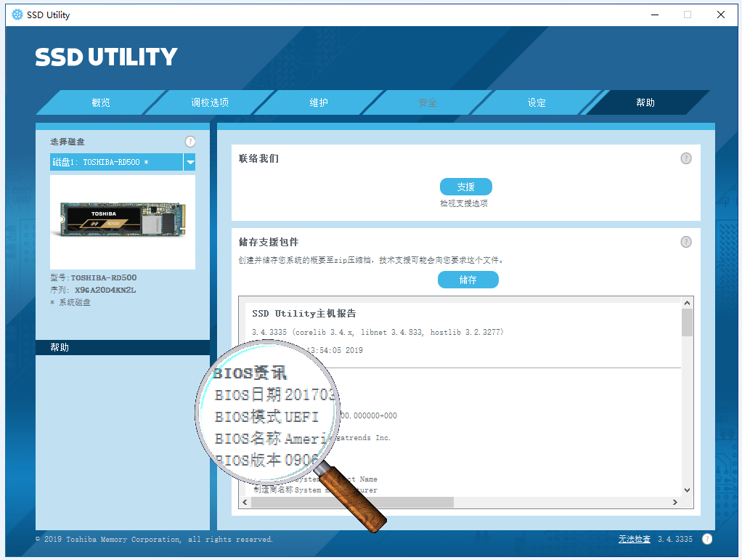742x560 pixels.
Task: Click the corelib version line in report
Action: [378, 333]
